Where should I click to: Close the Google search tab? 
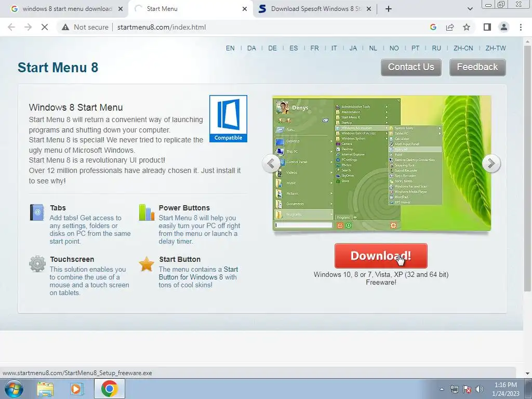pyautogui.click(x=121, y=9)
